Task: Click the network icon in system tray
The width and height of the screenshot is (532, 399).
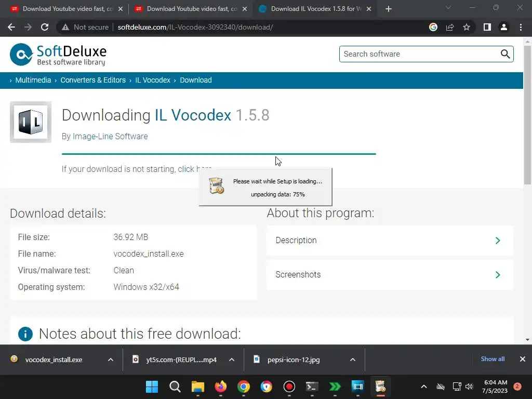Action: coord(457,387)
